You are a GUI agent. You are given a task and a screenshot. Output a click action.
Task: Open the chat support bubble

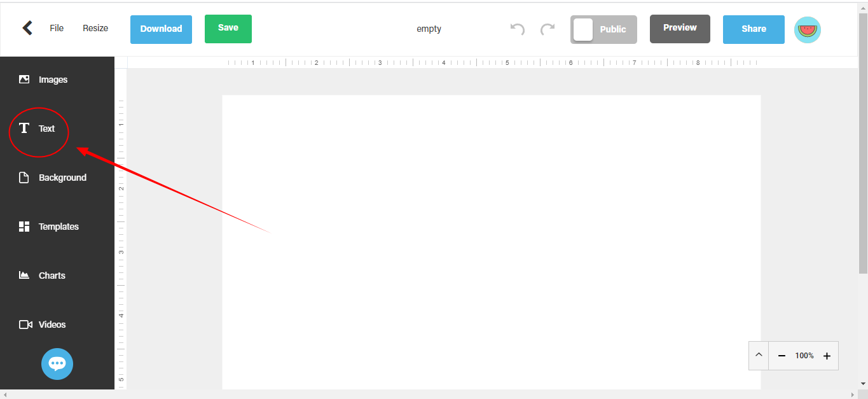tap(57, 364)
